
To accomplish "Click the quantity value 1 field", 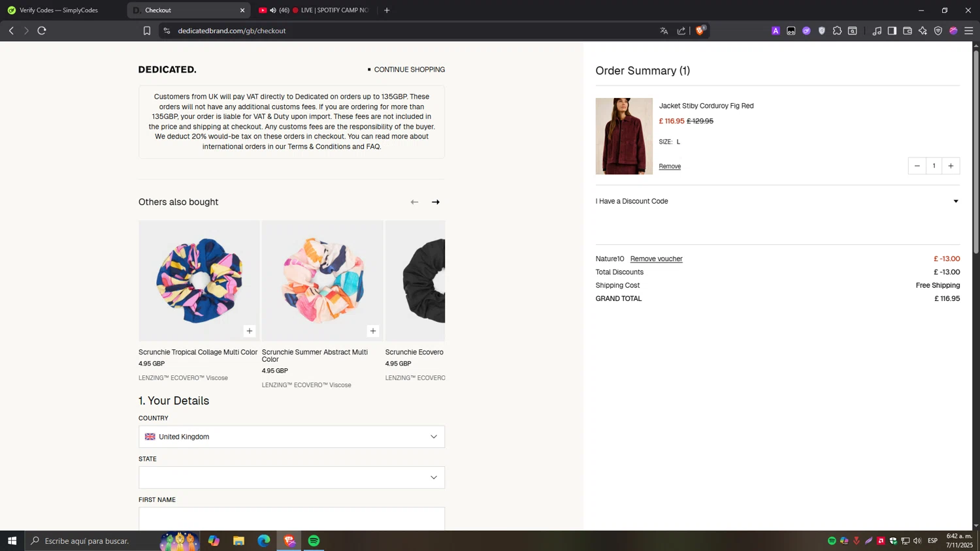I will click(934, 166).
